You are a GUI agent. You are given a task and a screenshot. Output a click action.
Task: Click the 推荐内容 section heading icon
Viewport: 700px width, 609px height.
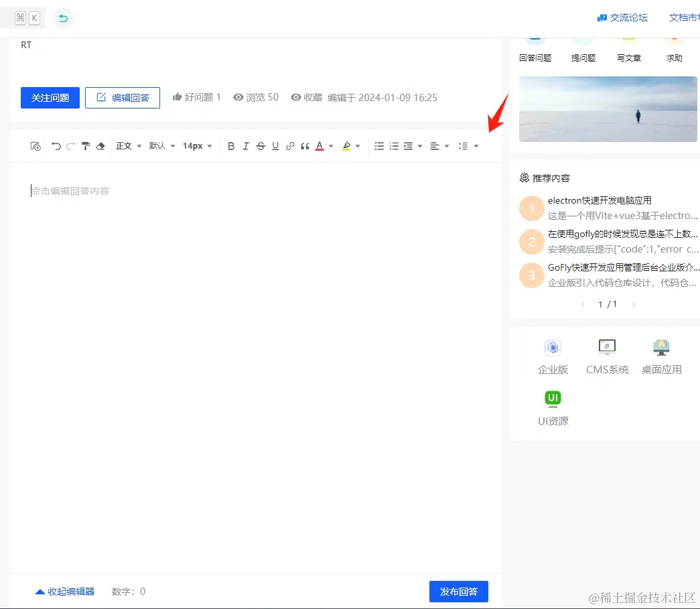pos(524,178)
